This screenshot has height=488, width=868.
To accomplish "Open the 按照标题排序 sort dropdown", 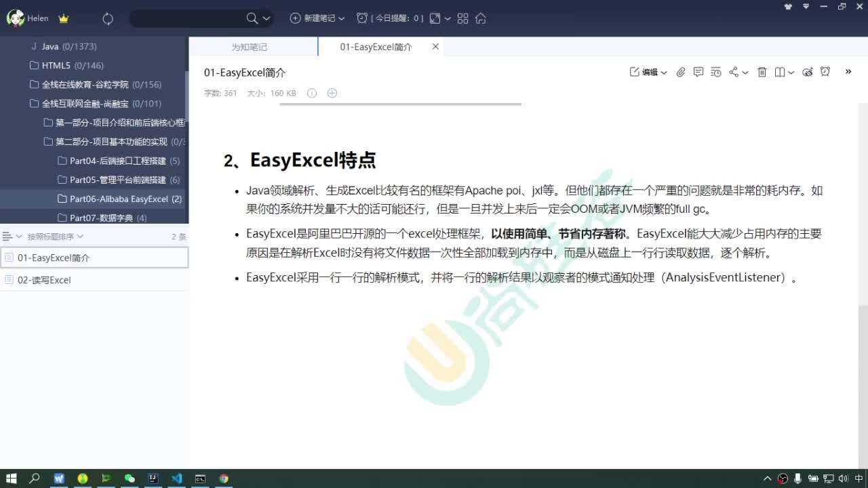I will point(55,237).
